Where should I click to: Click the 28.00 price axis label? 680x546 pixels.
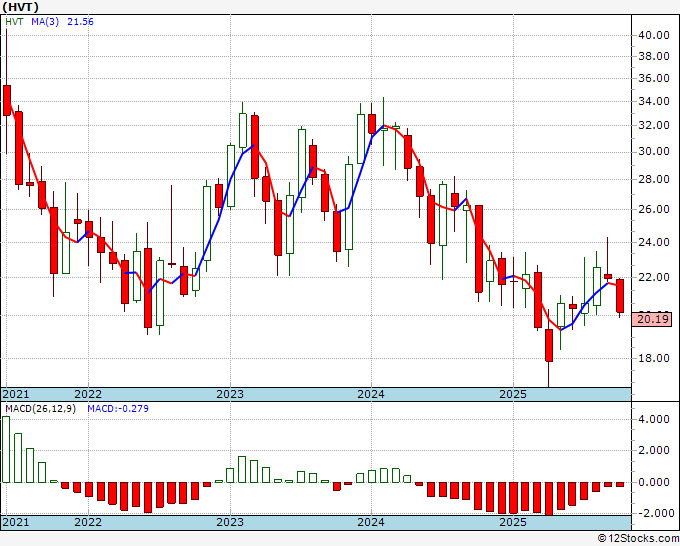coord(654,179)
